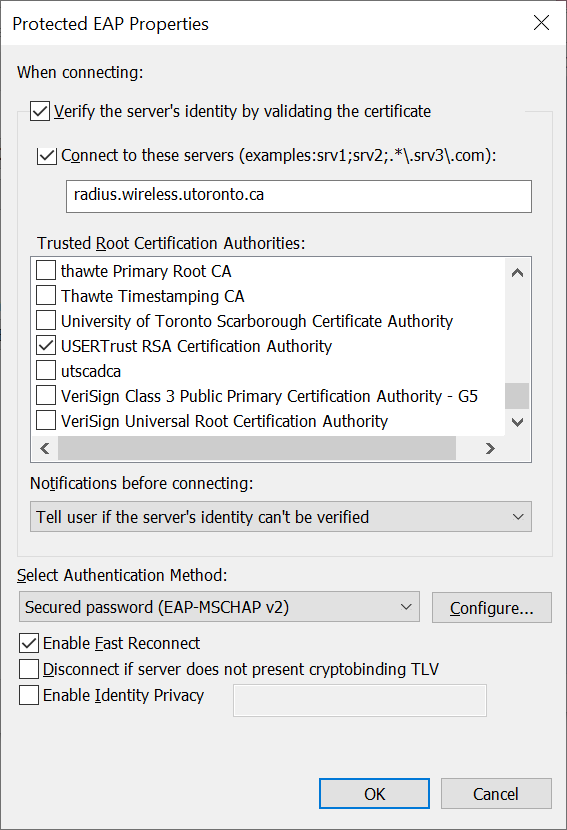Toggle Enable Fast Reconnect checkbox
567x830 pixels.
(29, 643)
